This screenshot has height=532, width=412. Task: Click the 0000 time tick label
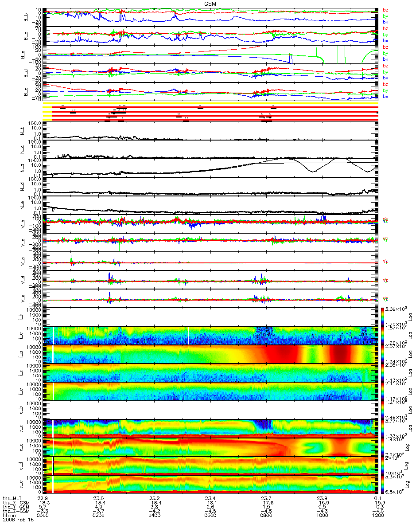click(43, 515)
